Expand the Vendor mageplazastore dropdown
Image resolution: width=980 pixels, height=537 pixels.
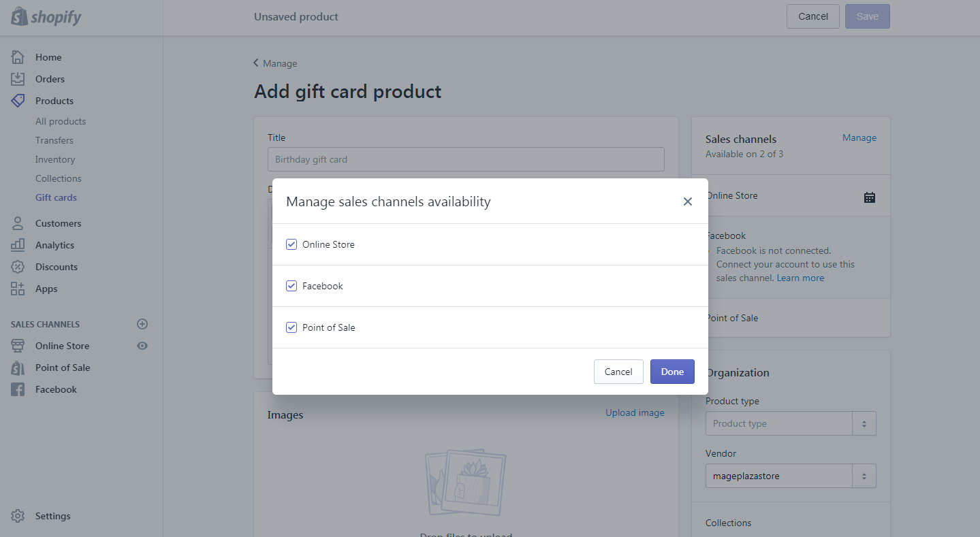click(x=791, y=476)
